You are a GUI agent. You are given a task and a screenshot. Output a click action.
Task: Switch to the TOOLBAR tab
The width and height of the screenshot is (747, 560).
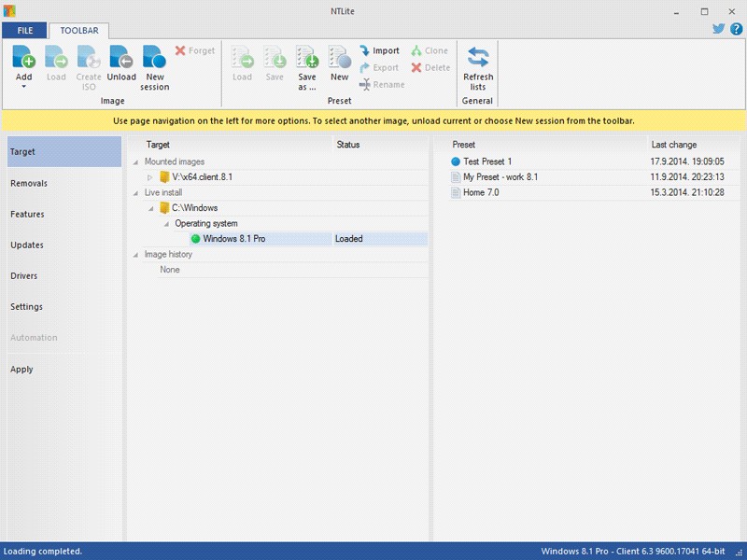pyautogui.click(x=79, y=31)
